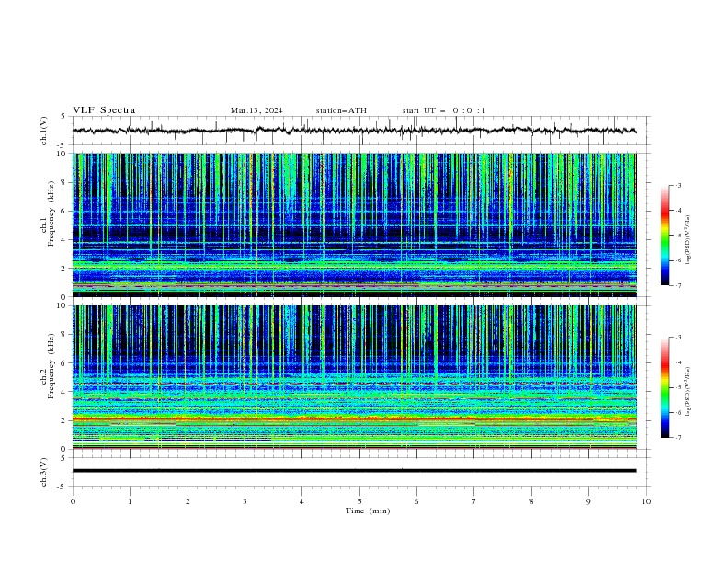
Task: Click time axis tick label '0'
Action: tap(73, 501)
